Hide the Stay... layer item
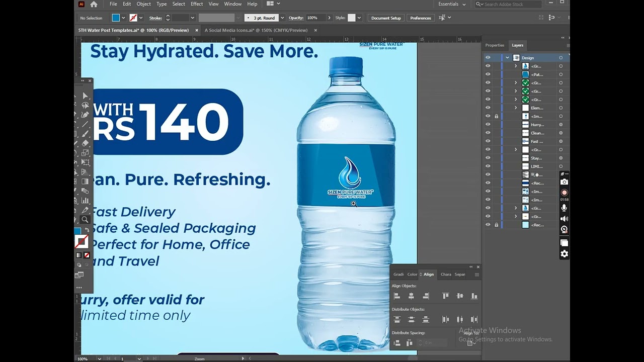644x362 pixels. coord(488,158)
